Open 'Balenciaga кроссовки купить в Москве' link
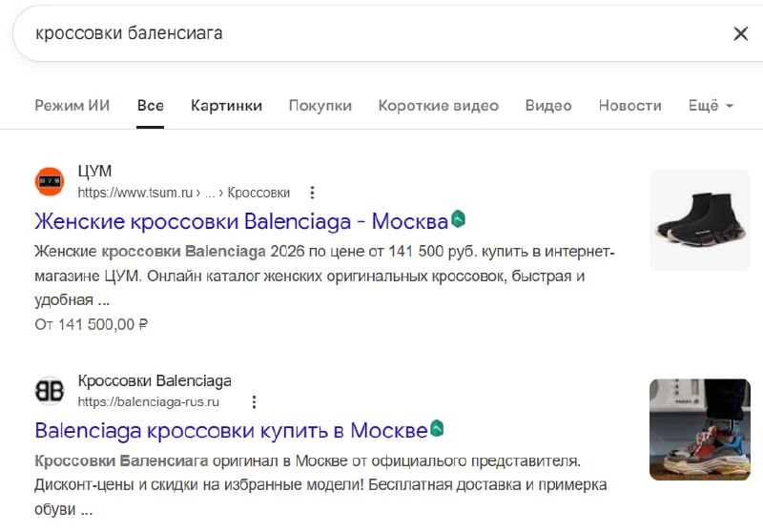Screen dimensions: 763x532 [x=231, y=430]
